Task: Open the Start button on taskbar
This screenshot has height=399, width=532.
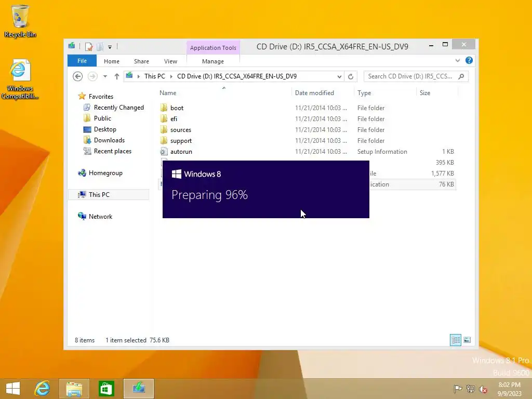Action: click(13, 389)
